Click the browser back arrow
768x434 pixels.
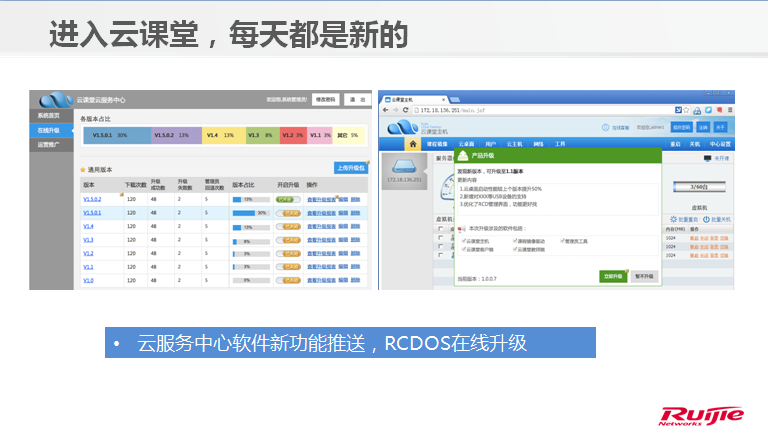(x=385, y=109)
